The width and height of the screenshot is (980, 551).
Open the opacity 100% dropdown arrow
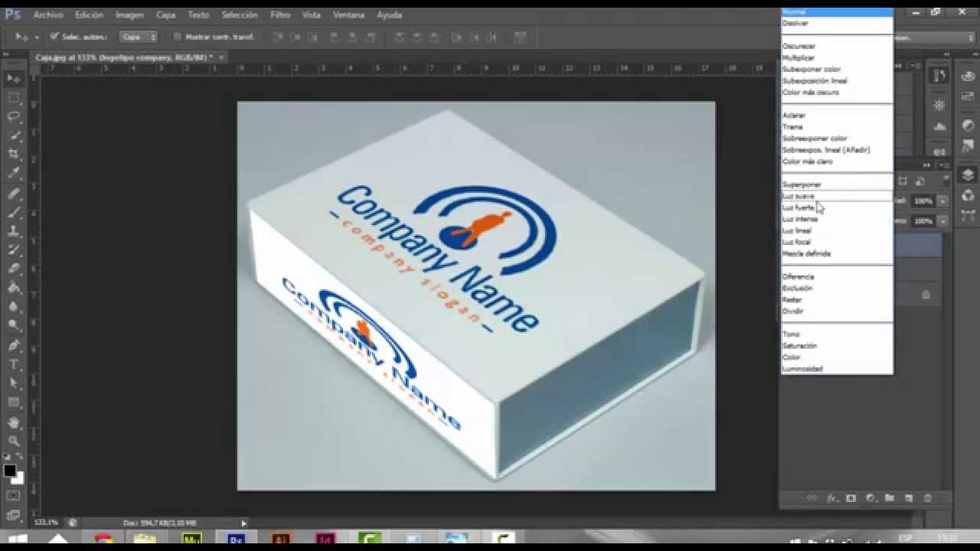(x=943, y=201)
